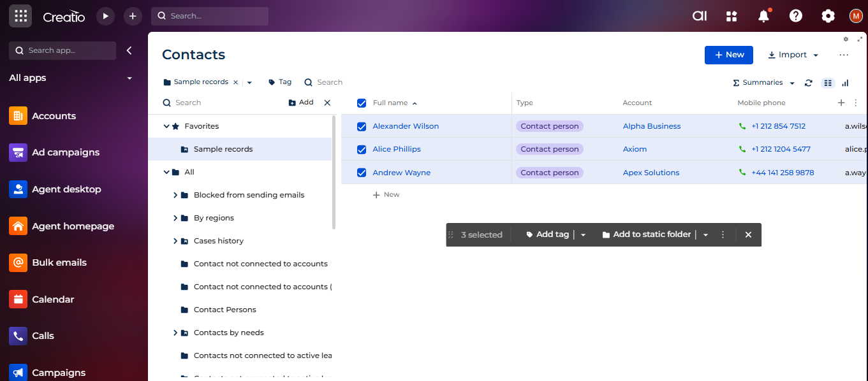Screen dimensions: 868x381
Task: Open the Creatio AI assistant icon
Action: (x=700, y=16)
